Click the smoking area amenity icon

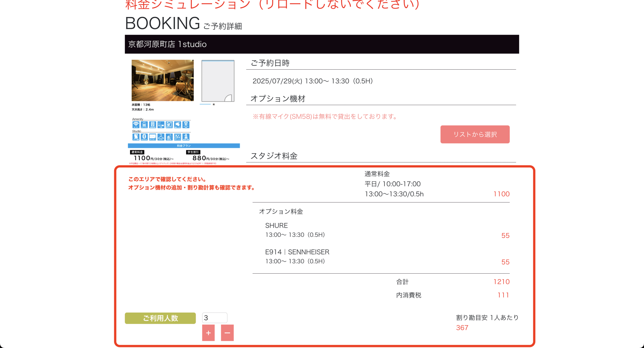click(x=161, y=125)
